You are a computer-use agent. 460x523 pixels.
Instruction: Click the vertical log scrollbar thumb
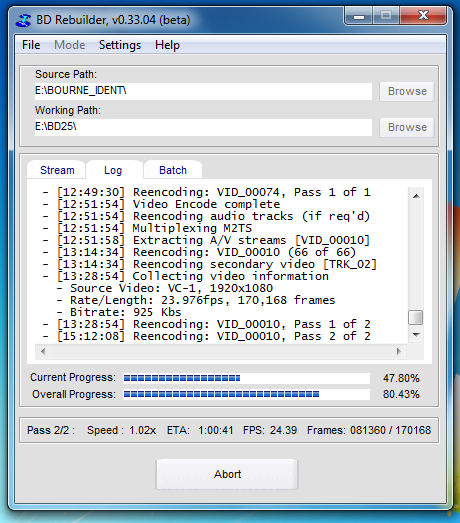pyautogui.click(x=416, y=317)
